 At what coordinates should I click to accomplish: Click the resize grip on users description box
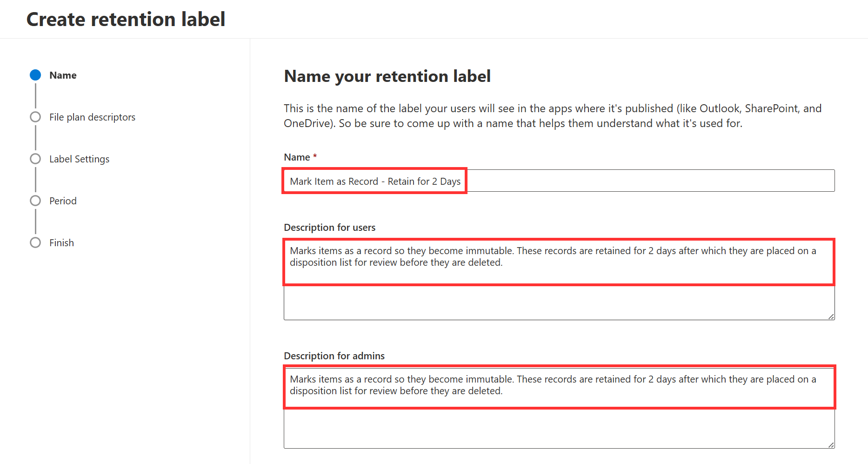point(830,316)
